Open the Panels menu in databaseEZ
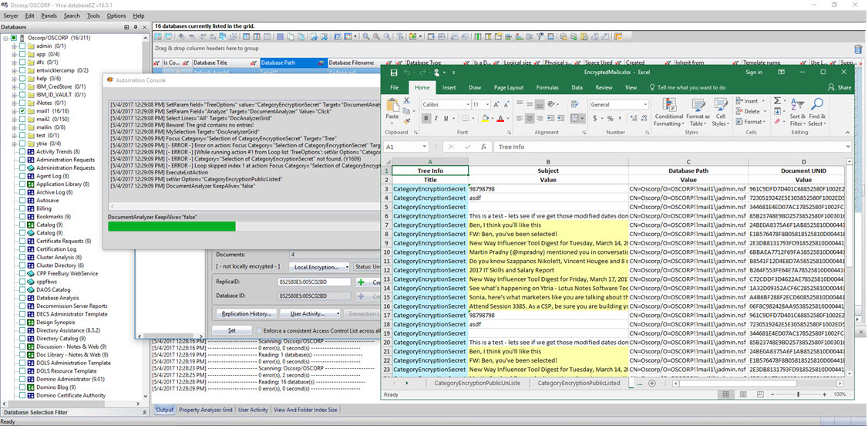This screenshot has height=426, width=868. 49,15
